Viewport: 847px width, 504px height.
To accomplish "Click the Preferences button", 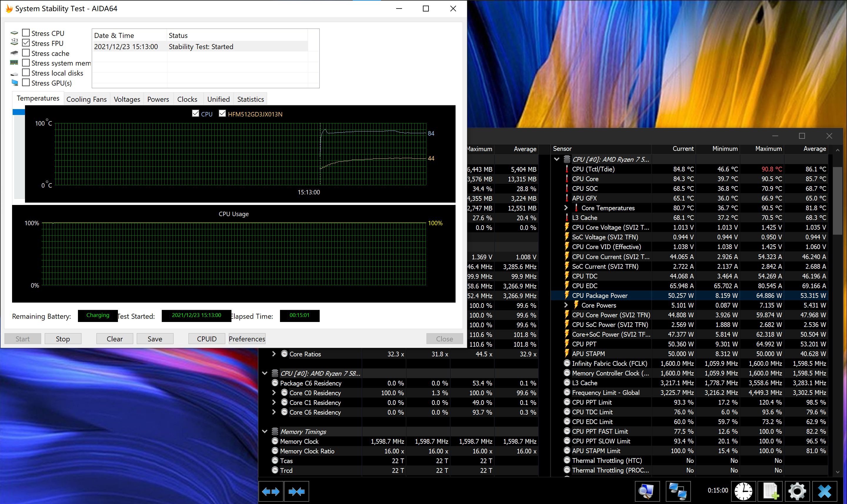I will tap(247, 339).
